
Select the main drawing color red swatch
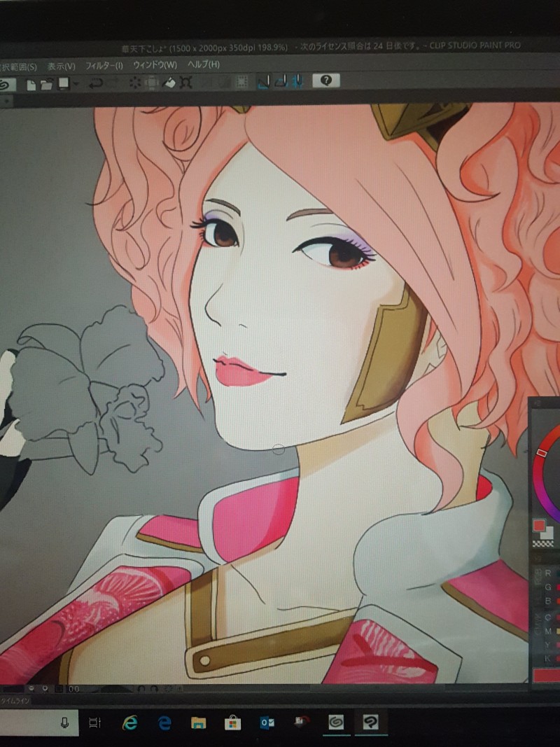click(538, 526)
